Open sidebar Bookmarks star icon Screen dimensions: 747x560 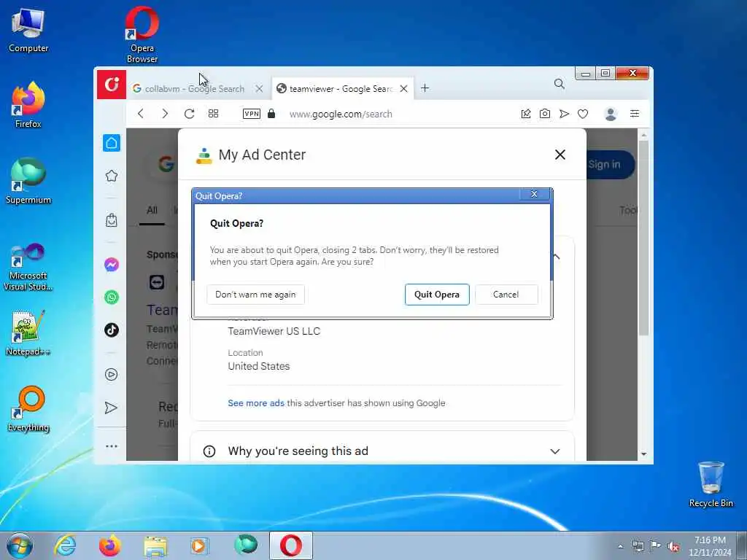112,176
